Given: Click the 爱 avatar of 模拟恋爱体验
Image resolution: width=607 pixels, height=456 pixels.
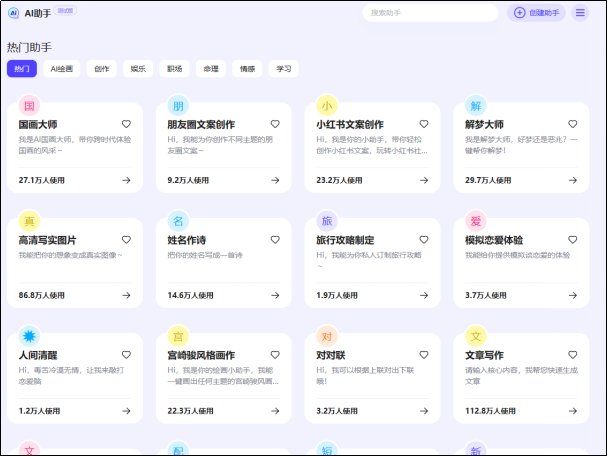Looking at the screenshot, I should point(476,221).
